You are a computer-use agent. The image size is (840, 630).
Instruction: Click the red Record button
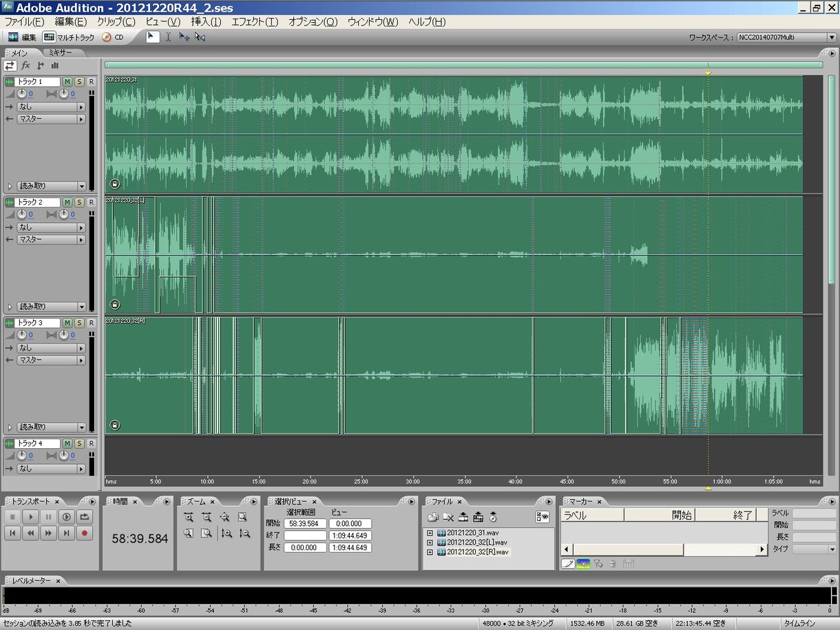click(x=85, y=533)
